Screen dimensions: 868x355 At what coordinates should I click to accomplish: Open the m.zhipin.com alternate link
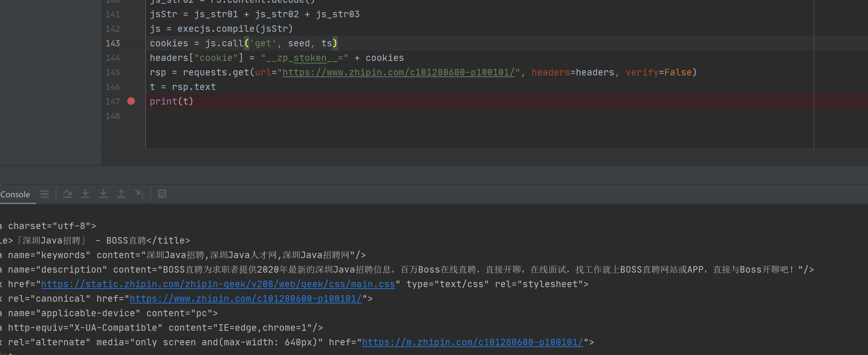473,342
